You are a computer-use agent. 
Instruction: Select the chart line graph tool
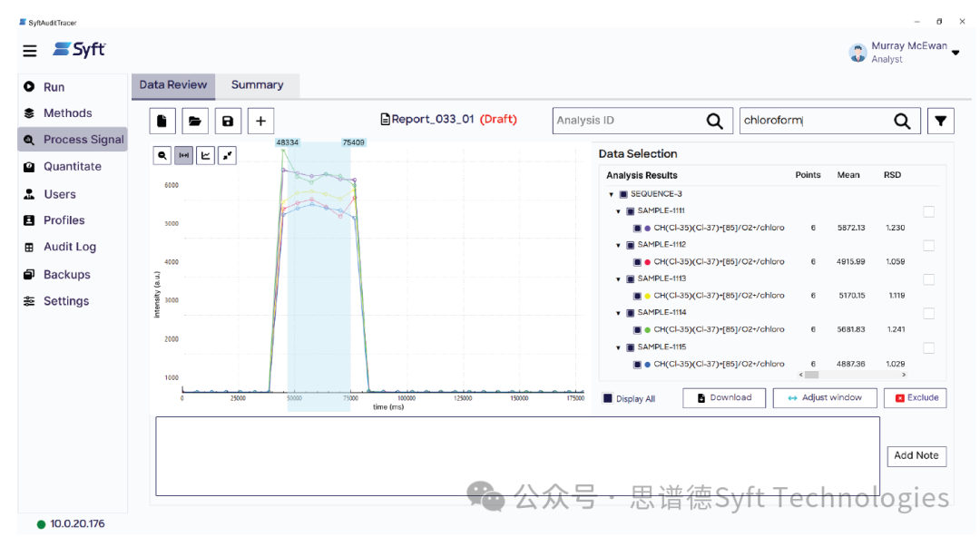point(206,155)
